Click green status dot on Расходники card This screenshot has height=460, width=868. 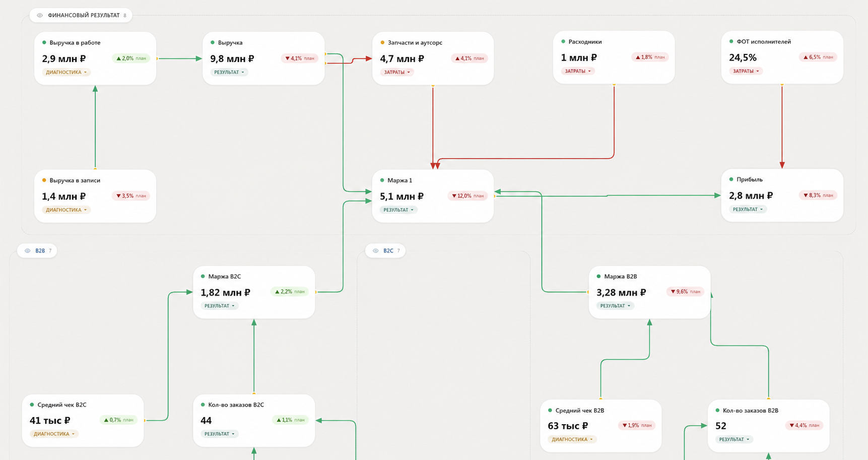pos(563,42)
